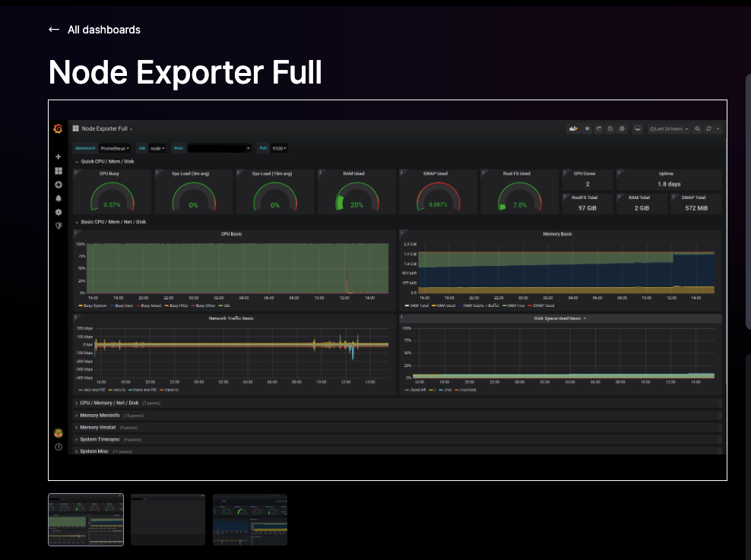Open the Host dropdown
751x560 pixels.
(x=219, y=148)
